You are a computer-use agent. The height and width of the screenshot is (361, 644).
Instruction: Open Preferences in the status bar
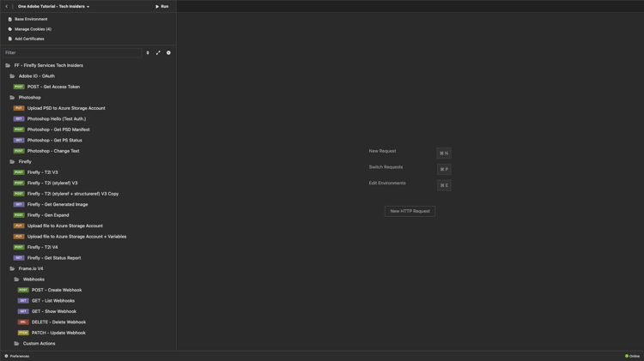[x=17, y=356]
